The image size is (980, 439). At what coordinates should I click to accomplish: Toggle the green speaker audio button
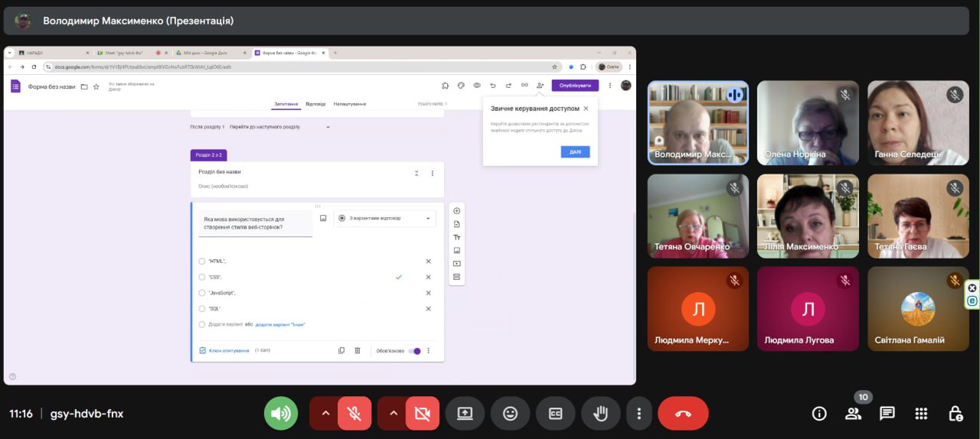(281, 414)
